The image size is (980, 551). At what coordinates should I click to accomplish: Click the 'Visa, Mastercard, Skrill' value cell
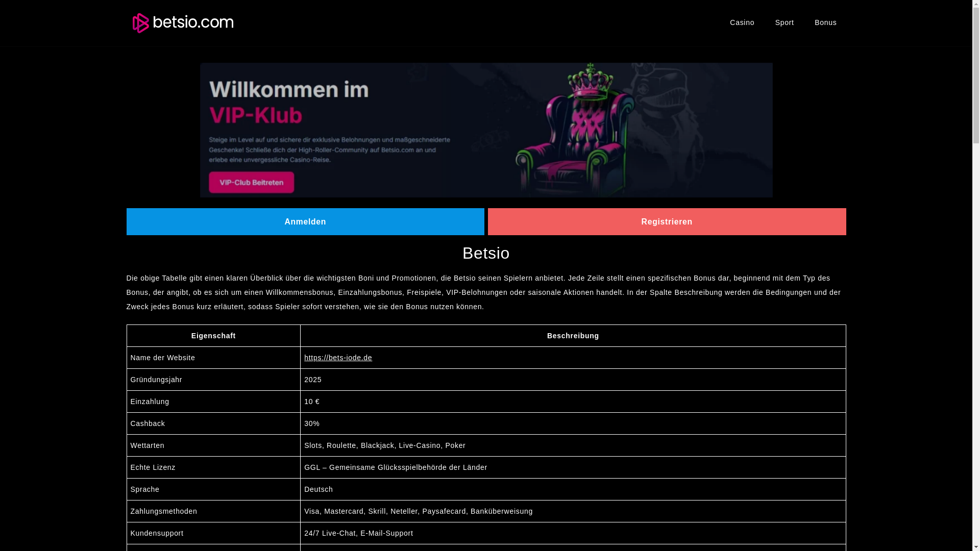(573, 511)
